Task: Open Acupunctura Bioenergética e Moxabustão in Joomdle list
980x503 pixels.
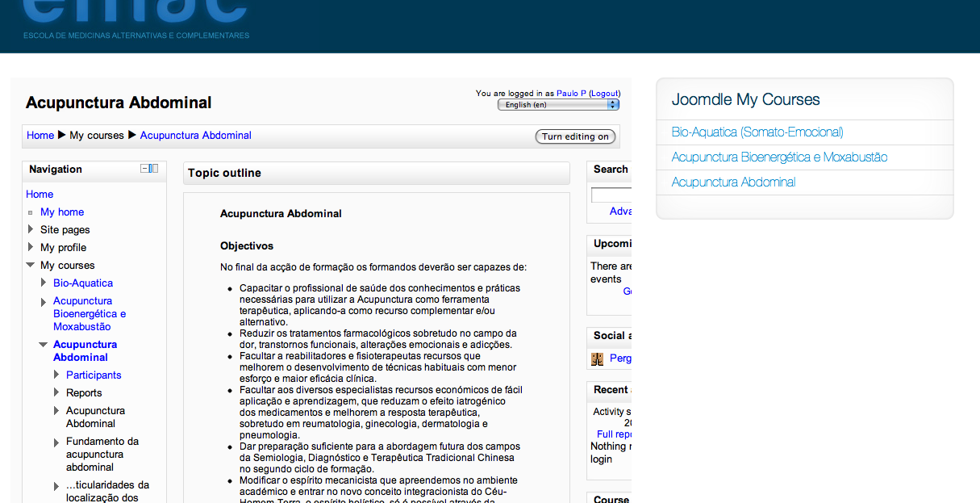Action: (779, 157)
